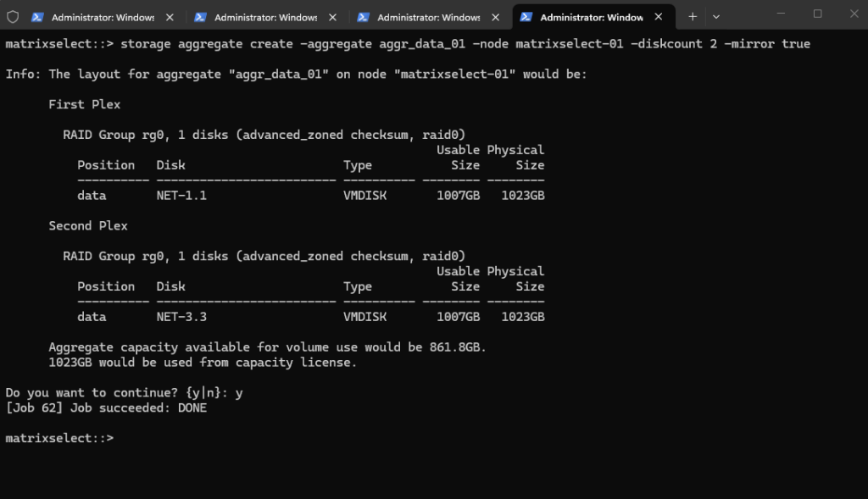Close the second Administrator tab
868x499 pixels.
pos(333,17)
